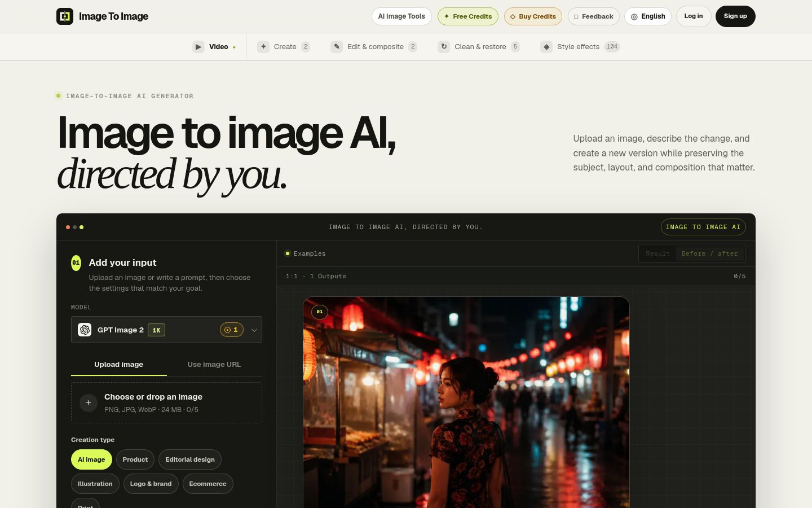This screenshot has width=812, height=508.
Task: Click the 01 badge on example image
Action: pyautogui.click(x=320, y=312)
